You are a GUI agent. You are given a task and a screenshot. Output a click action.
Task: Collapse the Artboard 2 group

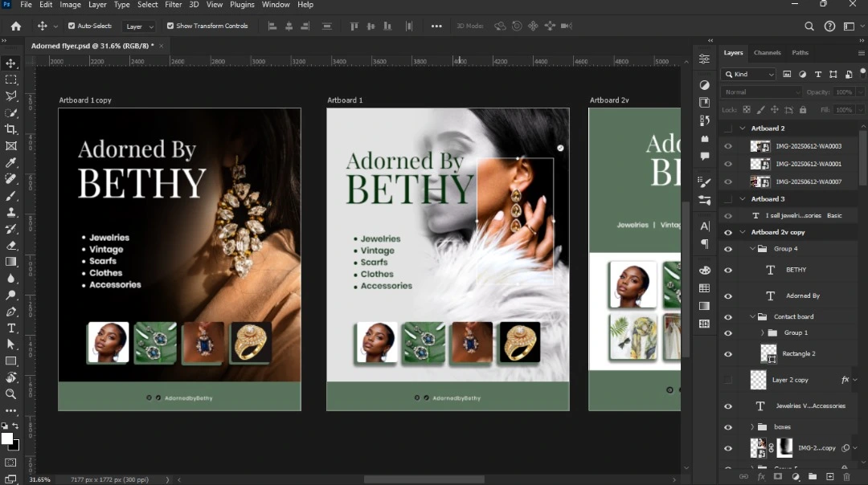[743, 128]
